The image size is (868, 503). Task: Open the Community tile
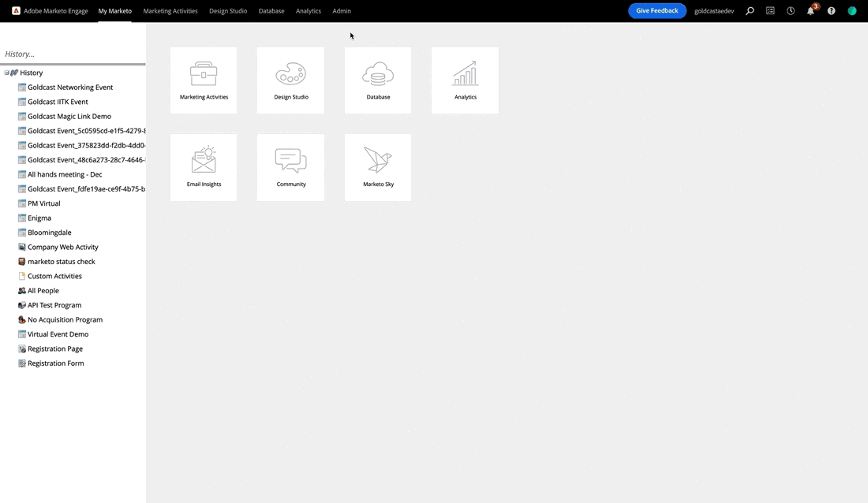(x=290, y=167)
